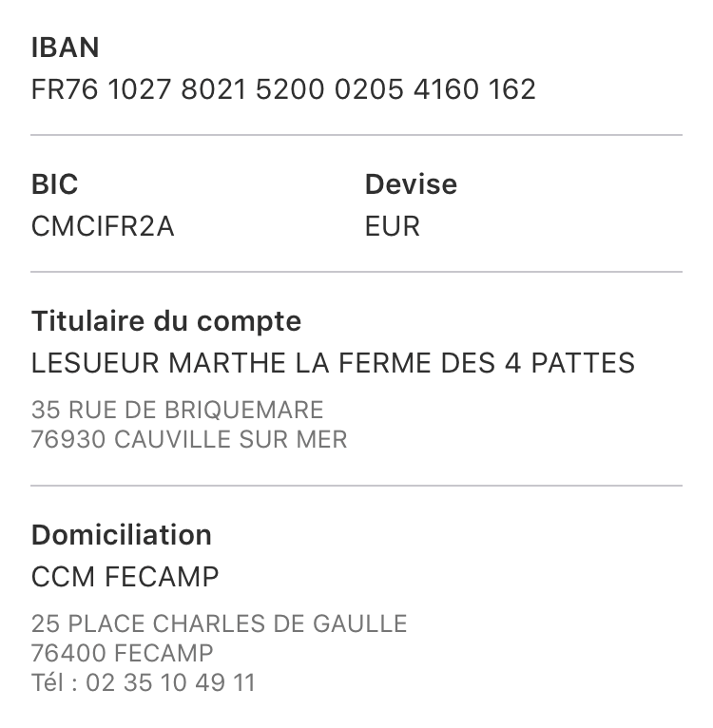Click the divider below the IBAN section

tap(356, 135)
